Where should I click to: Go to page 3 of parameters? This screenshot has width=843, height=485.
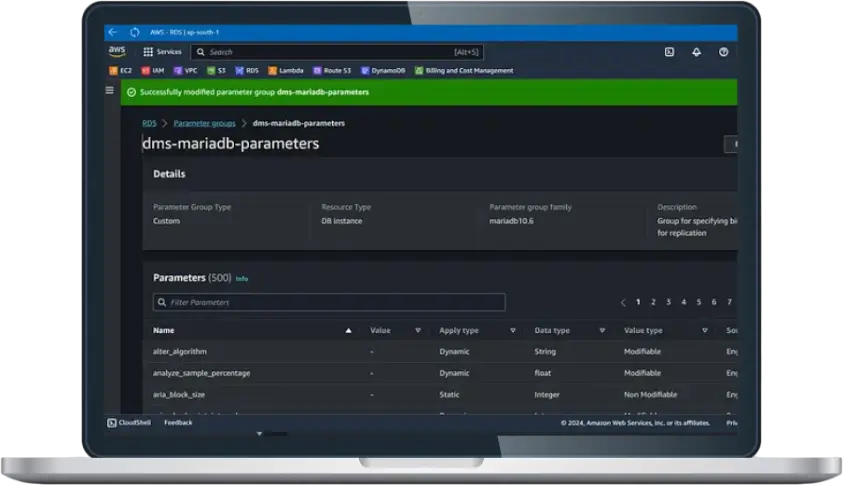[x=668, y=302]
